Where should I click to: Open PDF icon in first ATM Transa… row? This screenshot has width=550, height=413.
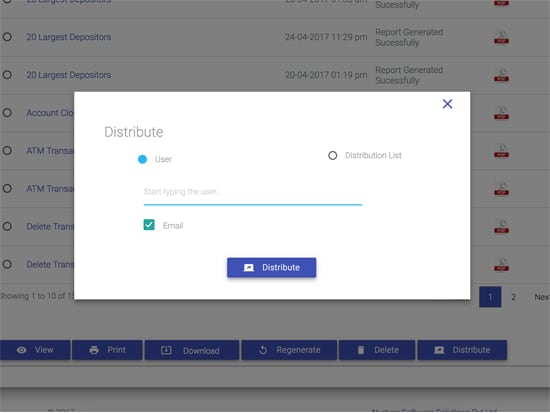coord(502,151)
